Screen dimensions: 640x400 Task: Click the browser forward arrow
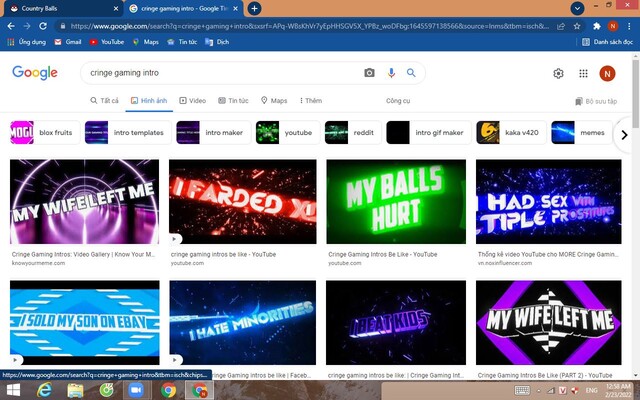[x=27, y=26]
